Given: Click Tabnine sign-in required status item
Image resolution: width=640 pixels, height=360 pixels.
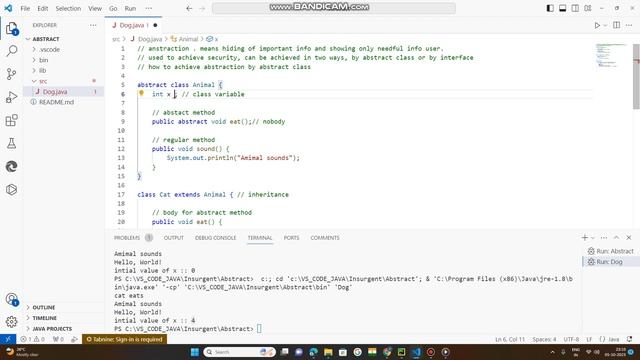Looking at the screenshot, I should (124, 339).
